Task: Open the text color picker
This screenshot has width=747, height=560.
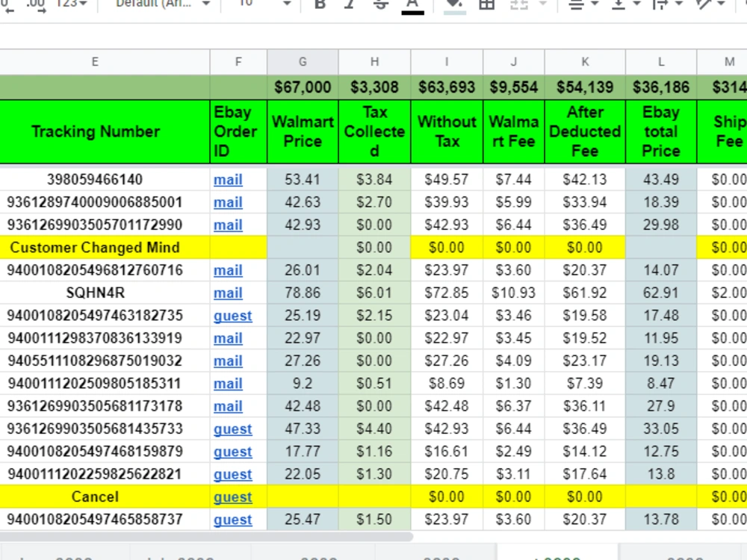Action: pyautogui.click(x=412, y=6)
